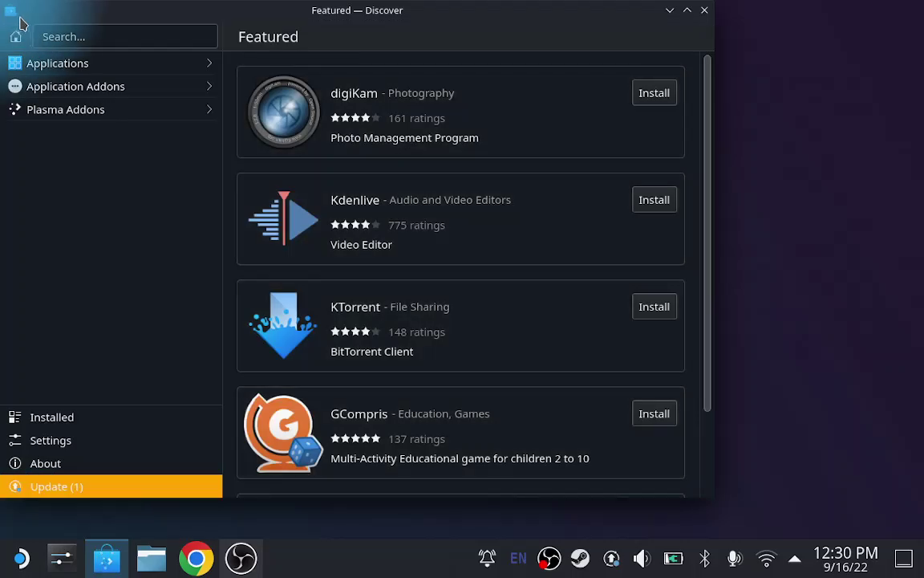Click the "Photography" category text

[x=421, y=93]
